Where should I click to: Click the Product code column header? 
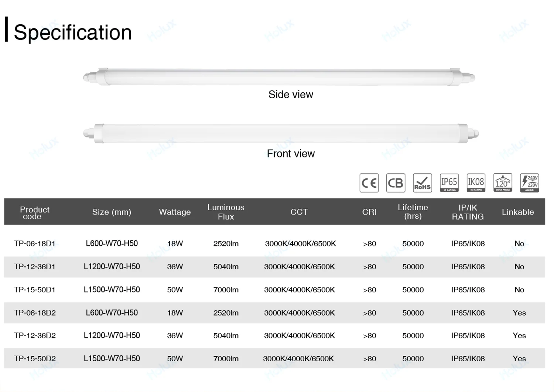34,212
